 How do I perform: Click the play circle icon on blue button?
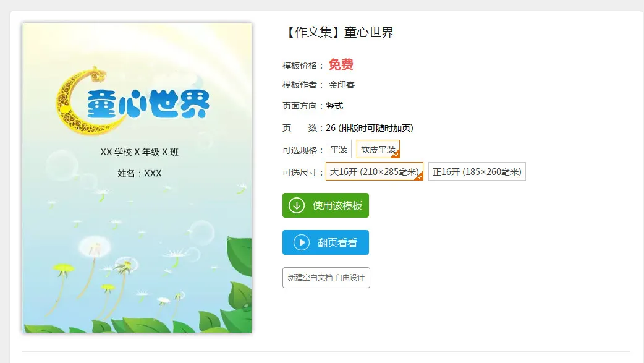302,242
